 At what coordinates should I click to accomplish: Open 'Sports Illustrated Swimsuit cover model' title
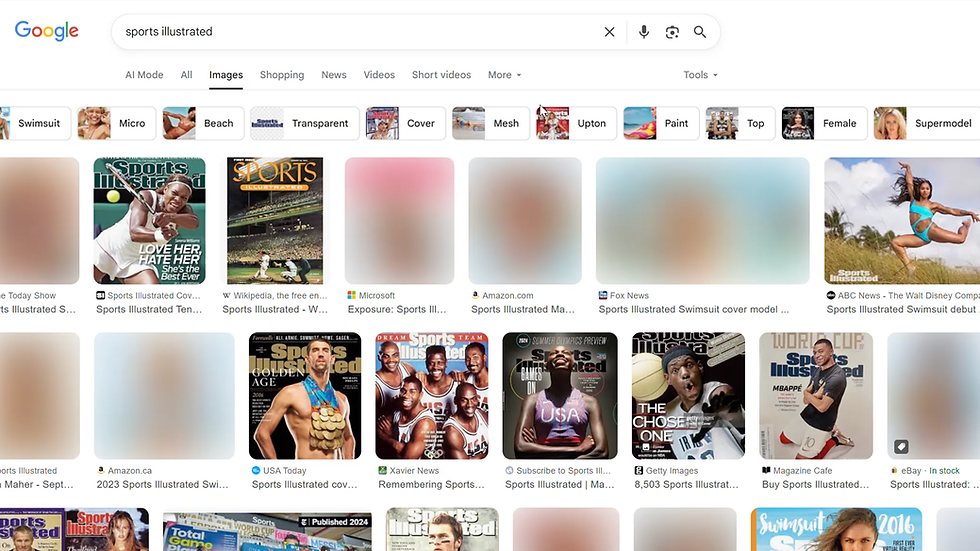(694, 309)
